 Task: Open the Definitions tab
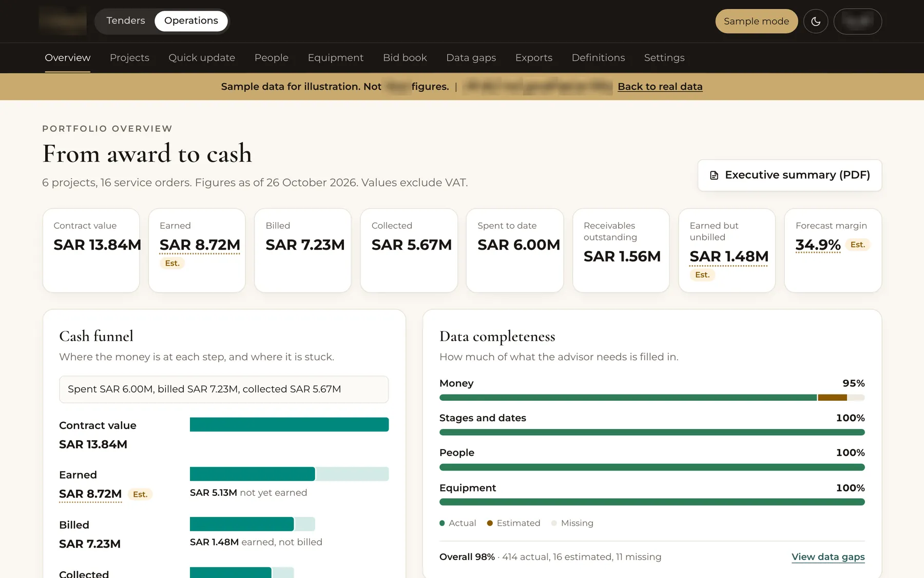pos(599,58)
